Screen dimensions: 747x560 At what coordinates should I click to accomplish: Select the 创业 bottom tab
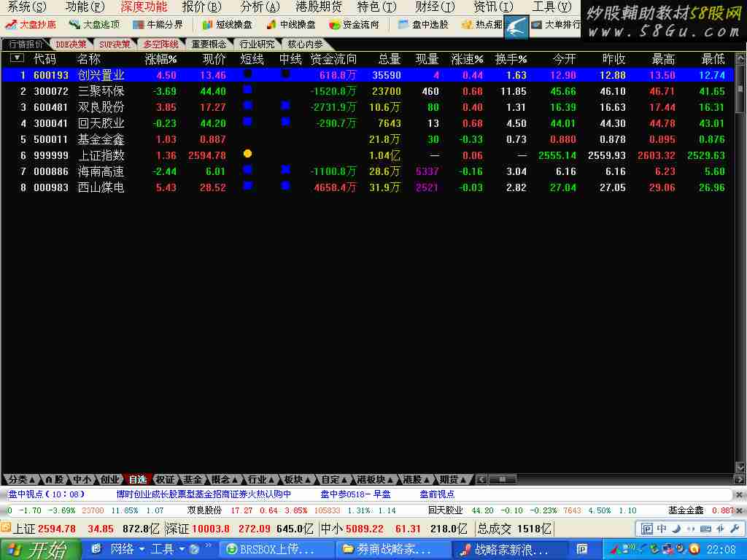109,480
